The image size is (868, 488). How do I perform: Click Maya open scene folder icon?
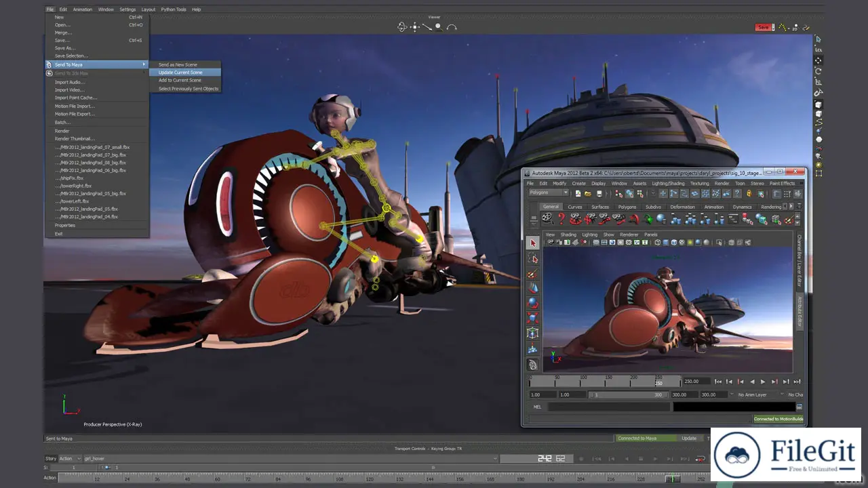(588, 193)
